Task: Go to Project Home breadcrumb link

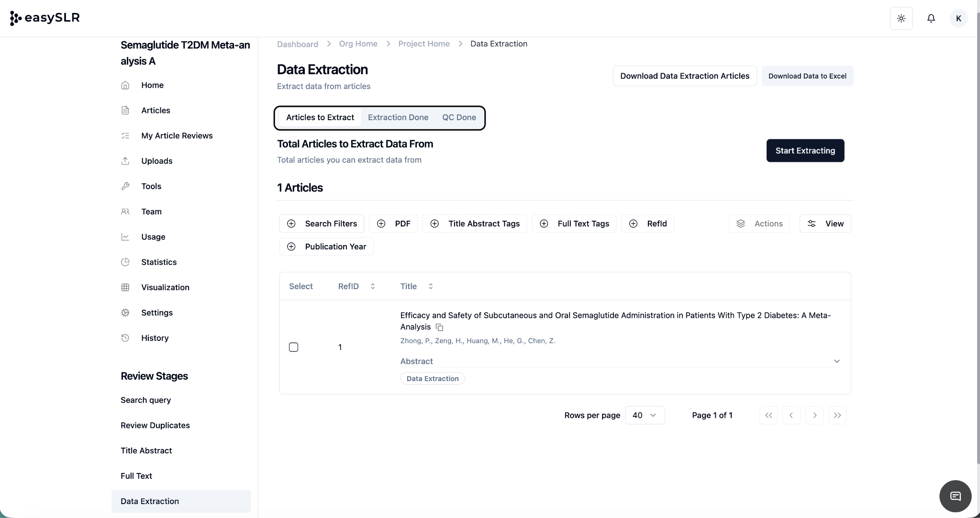Action: (423, 44)
